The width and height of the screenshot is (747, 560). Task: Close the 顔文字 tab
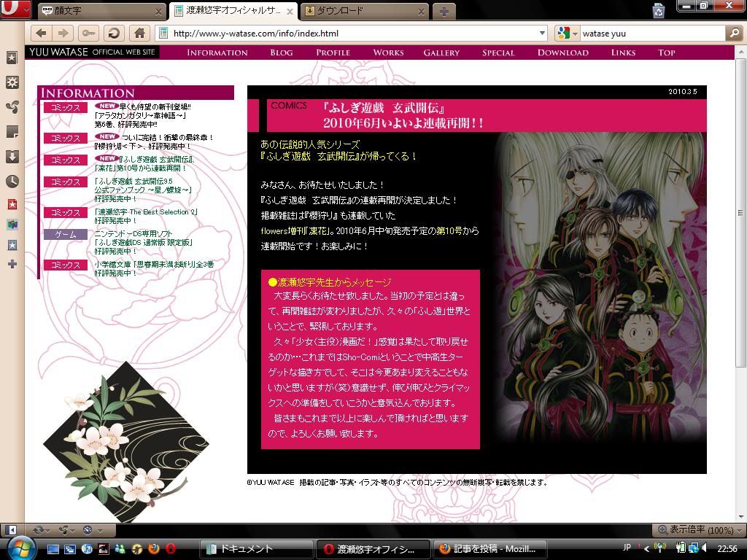click(158, 12)
